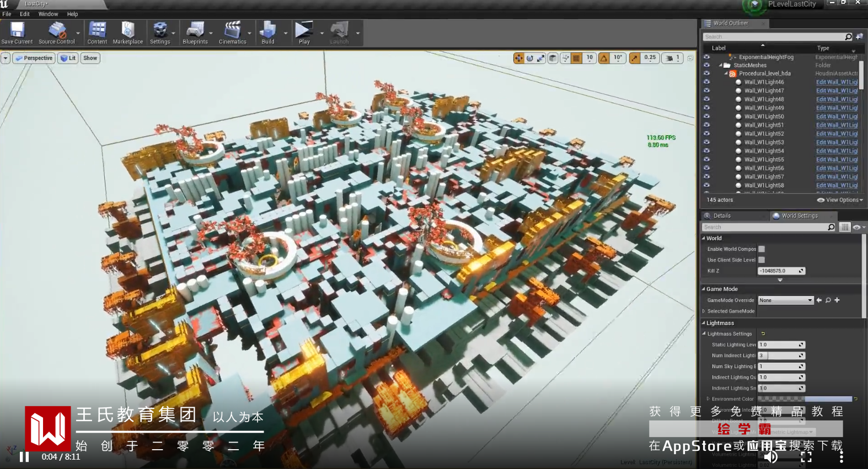This screenshot has width=868, height=469.
Task: Open Edit link for Wall_W1Light57
Action: (837, 177)
